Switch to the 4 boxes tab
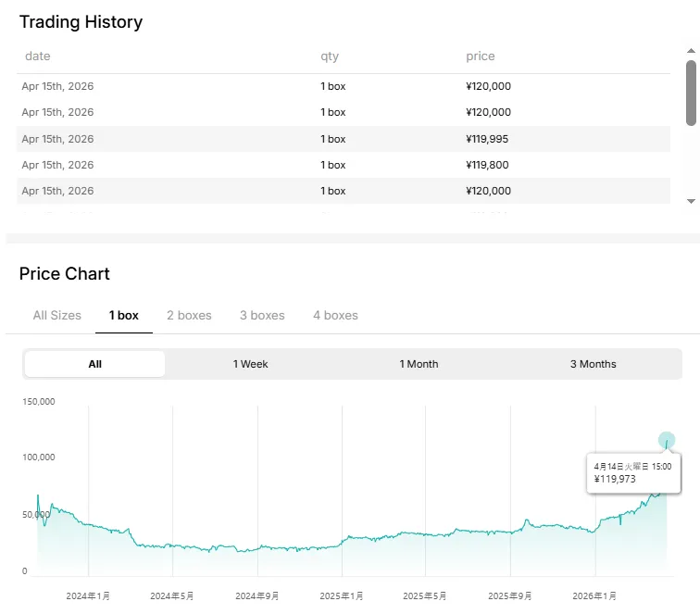 coord(335,316)
